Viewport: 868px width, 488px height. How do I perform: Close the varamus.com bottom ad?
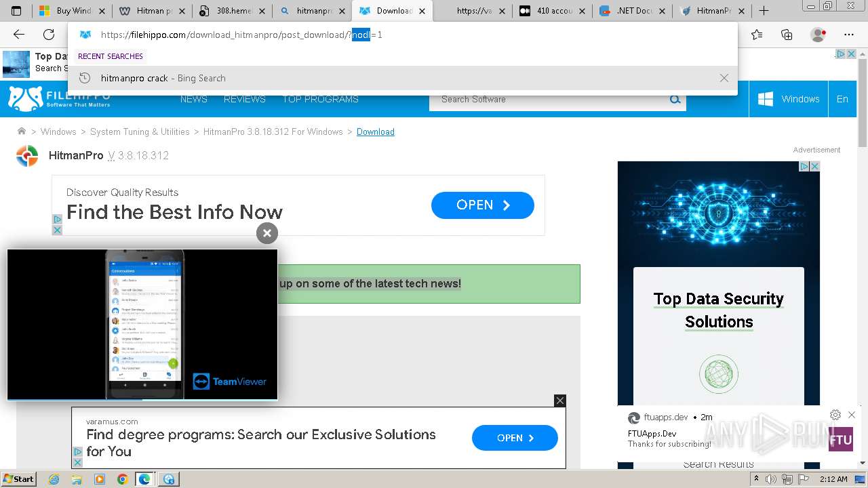[560, 401]
